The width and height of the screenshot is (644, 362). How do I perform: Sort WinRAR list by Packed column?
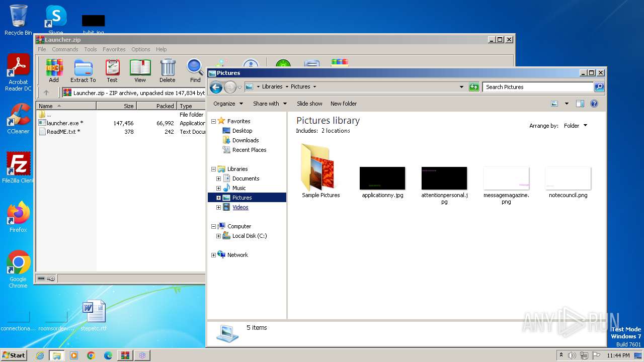156,106
